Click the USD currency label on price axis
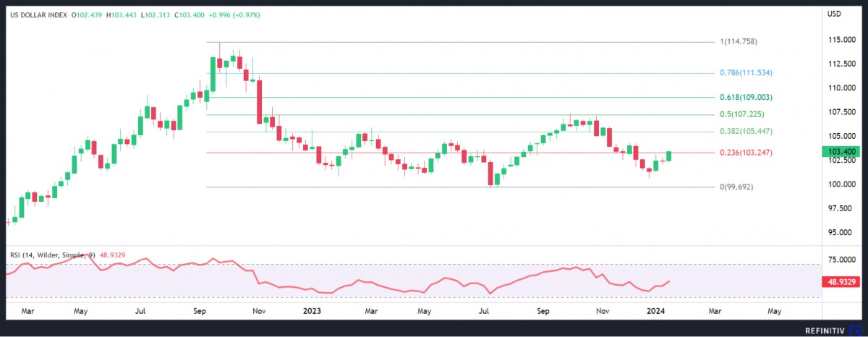This screenshot has height=337, width=868. [x=835, y=14]
